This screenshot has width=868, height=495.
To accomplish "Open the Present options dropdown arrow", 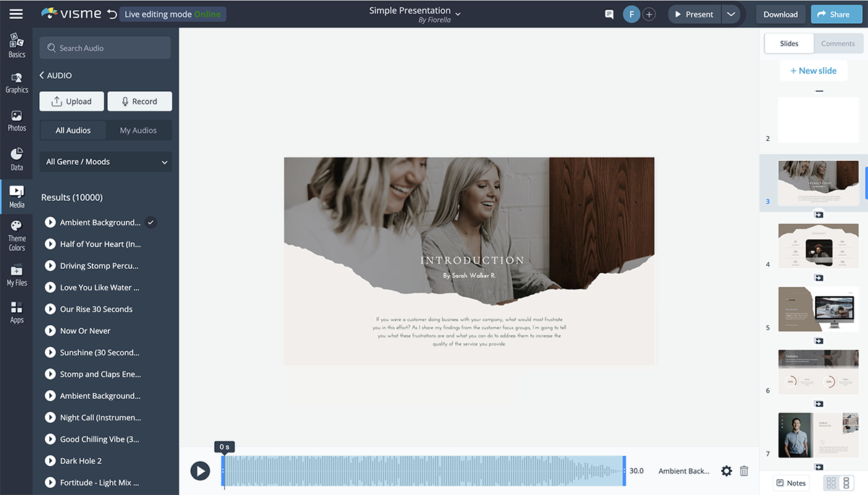I will coord(731,14).
